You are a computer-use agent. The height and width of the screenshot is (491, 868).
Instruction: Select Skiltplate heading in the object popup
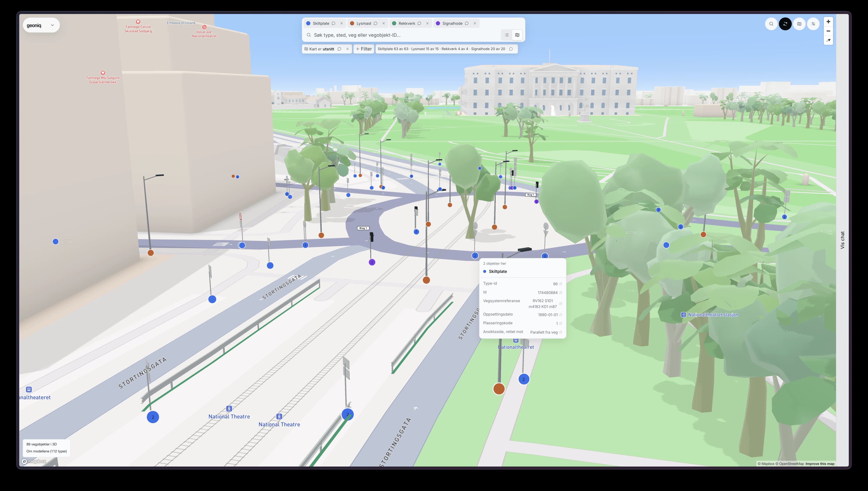[x=498, y=271]
